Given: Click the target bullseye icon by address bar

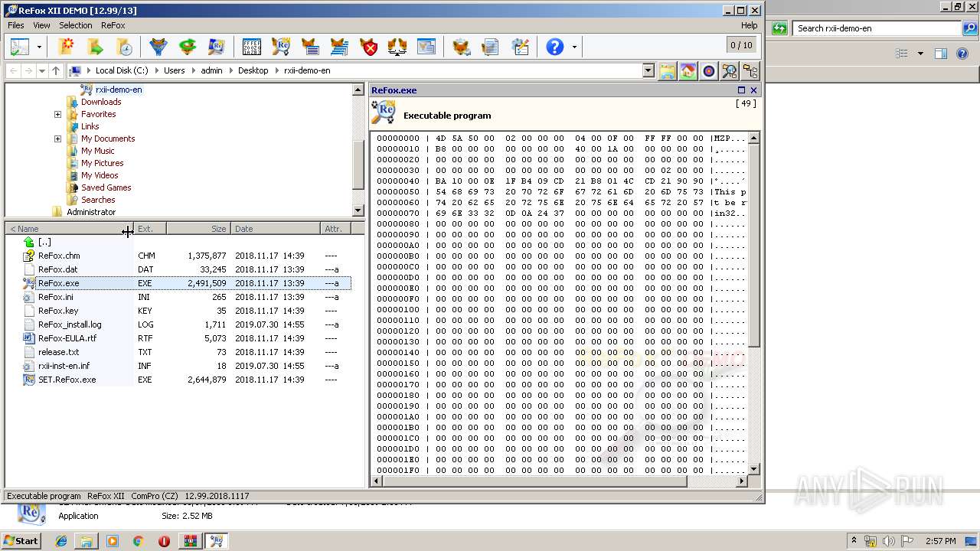Looking at the screenshot, I should pos(709,71).
